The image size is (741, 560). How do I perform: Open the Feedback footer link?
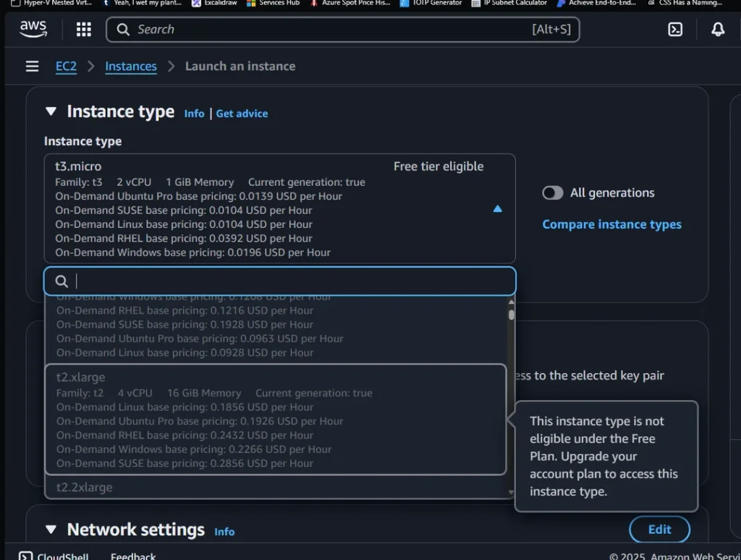133,556
